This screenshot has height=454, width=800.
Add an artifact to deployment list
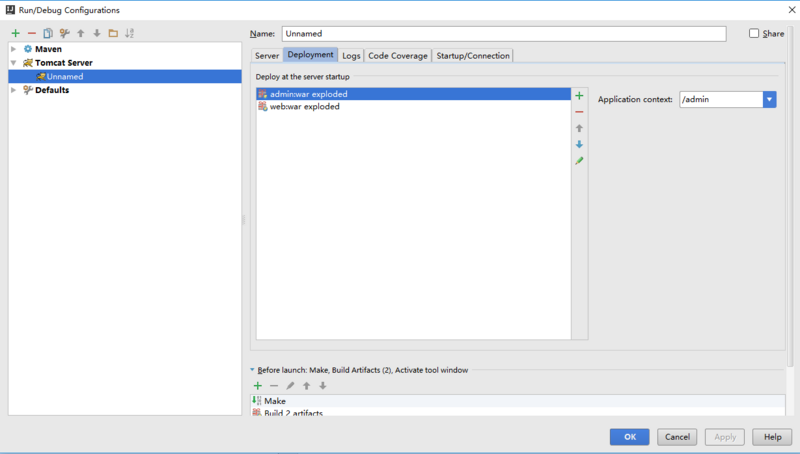pos(579,95)
